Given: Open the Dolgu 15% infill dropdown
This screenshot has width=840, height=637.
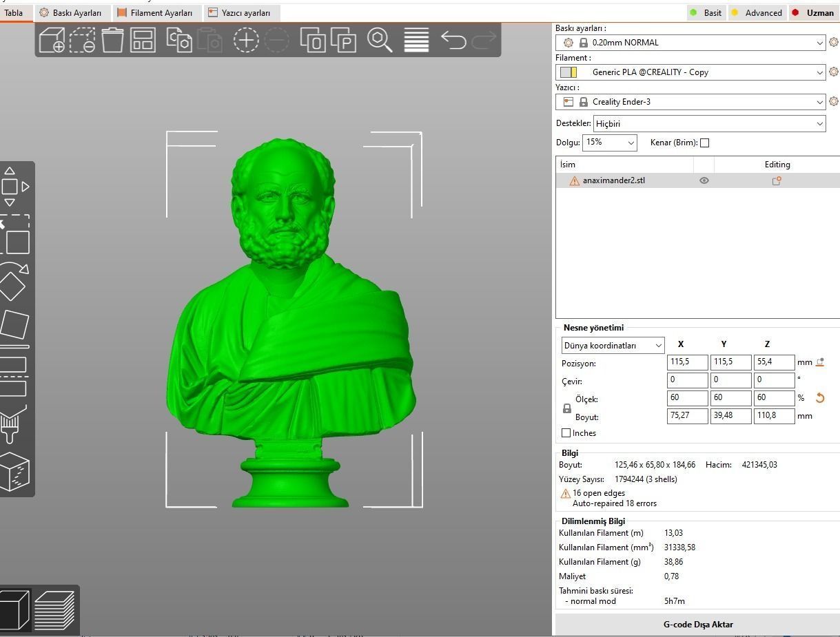Looking at the screenshot, I should coord(609,142).
